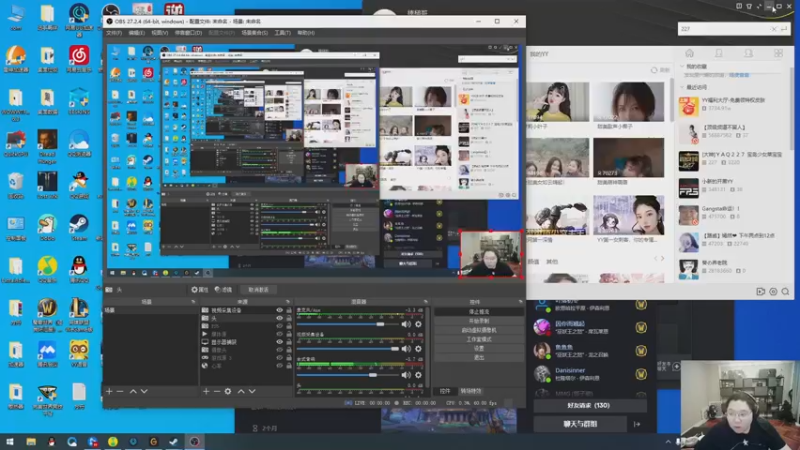Toggle the lock on 头 source
This screenshot has height=450, width=800.
[x=289, y=318]
